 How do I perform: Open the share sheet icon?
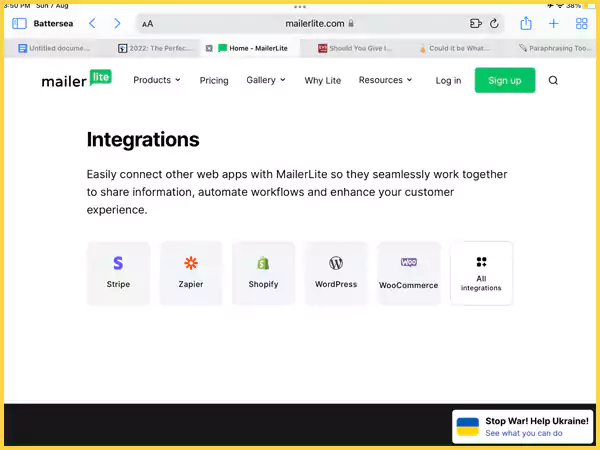[x=526, y=23]
